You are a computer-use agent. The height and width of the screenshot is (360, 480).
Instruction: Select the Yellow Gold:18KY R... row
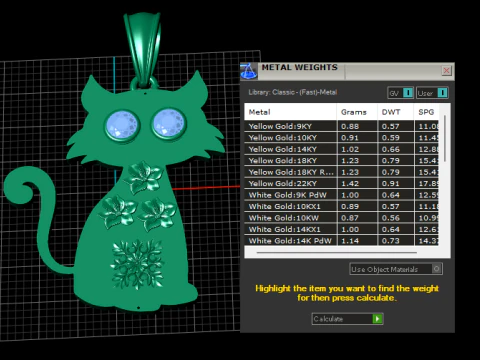coord(342,172)
